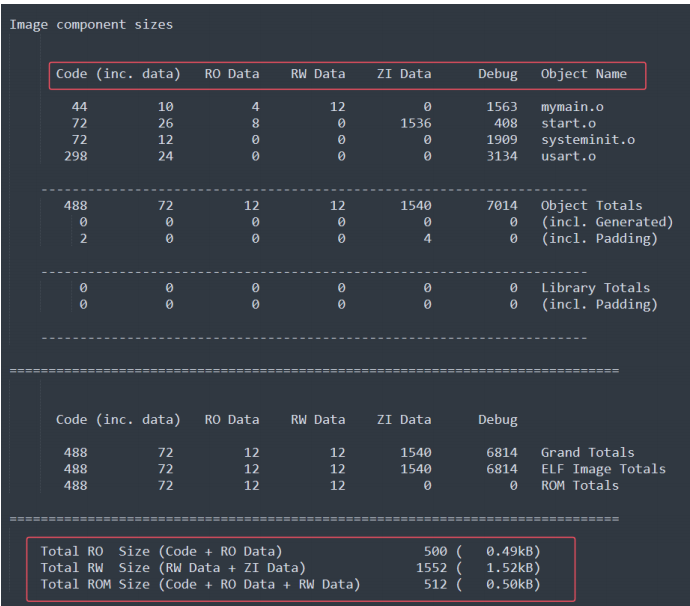Click the 'Grand Totals' label

pyautogui.click(x=587, y=452)
